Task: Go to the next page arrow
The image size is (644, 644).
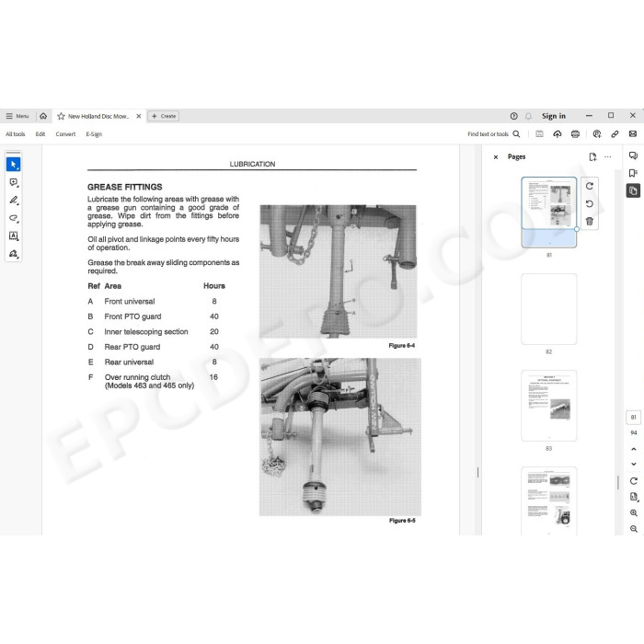Action: 633,464
